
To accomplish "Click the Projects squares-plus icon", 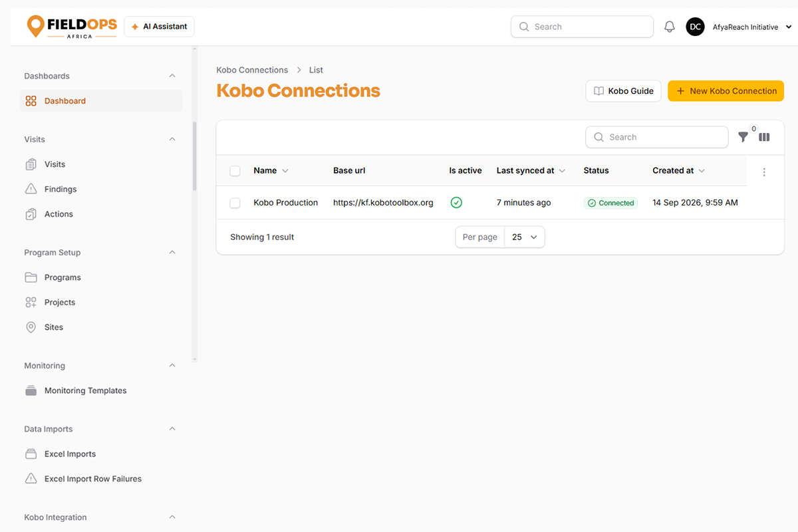I will pos(31,303).
